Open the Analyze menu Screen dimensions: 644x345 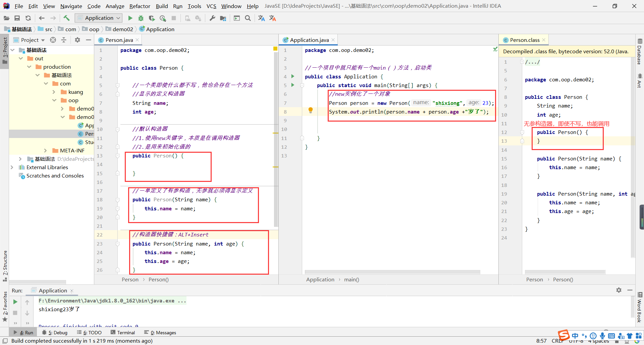[x=115, y=6]
